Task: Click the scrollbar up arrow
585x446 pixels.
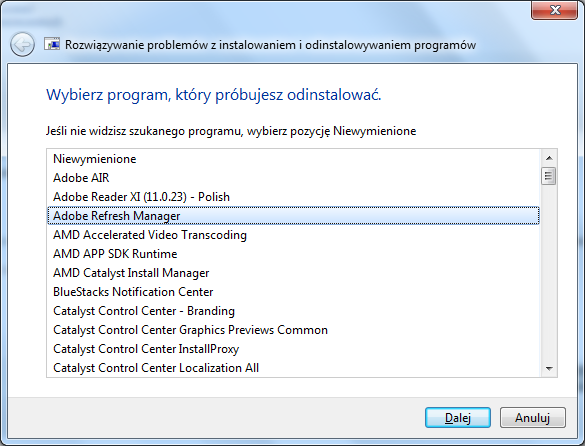Action: [x=549, y=158]
